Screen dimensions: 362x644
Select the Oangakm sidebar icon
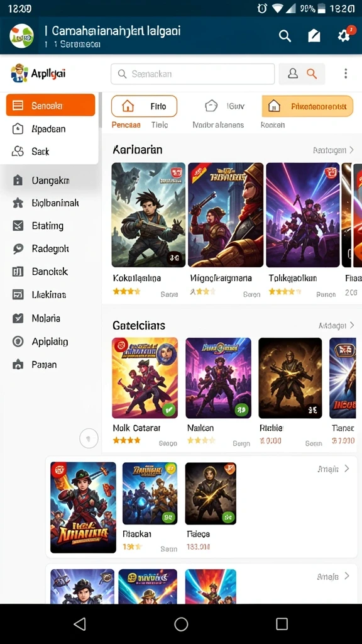[18, 180]
